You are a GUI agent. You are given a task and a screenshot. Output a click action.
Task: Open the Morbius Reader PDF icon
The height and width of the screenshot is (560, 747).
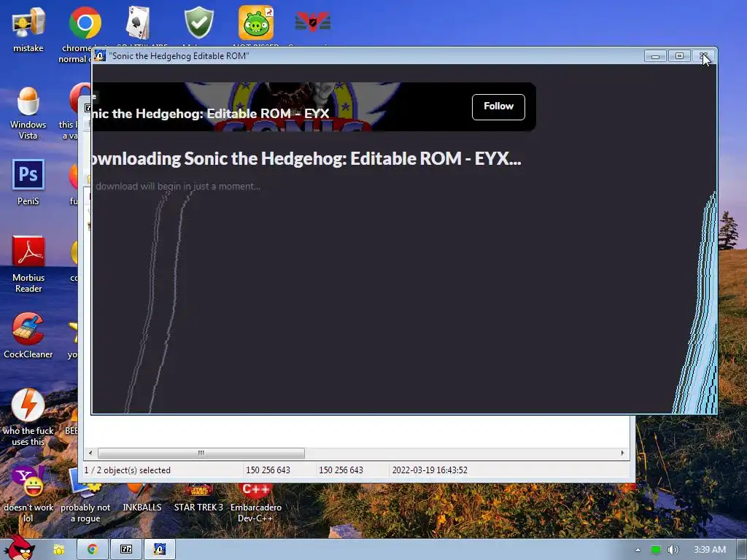pyautogui.click(x=28, y=252)
